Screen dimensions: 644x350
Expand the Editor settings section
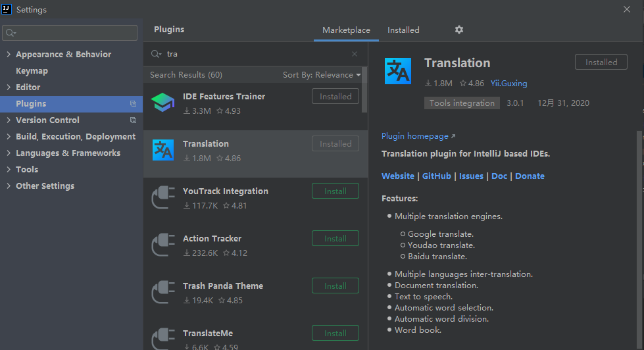9,87
